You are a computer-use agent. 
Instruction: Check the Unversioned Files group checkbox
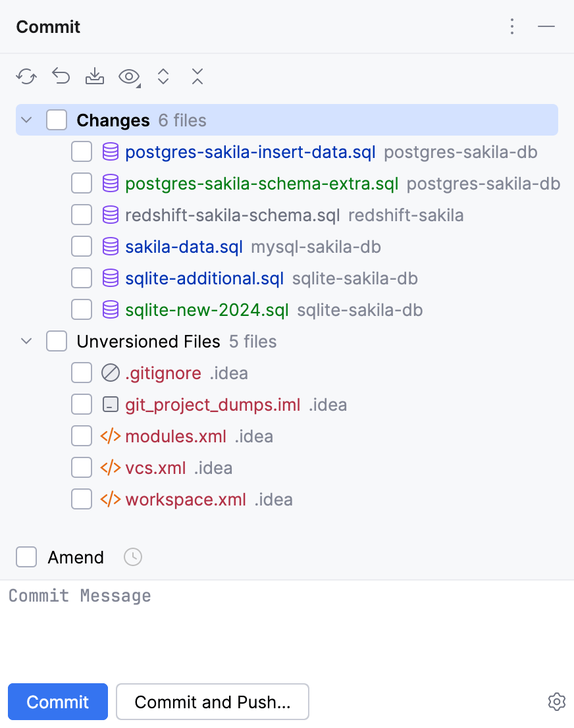[x=57, y=341]
